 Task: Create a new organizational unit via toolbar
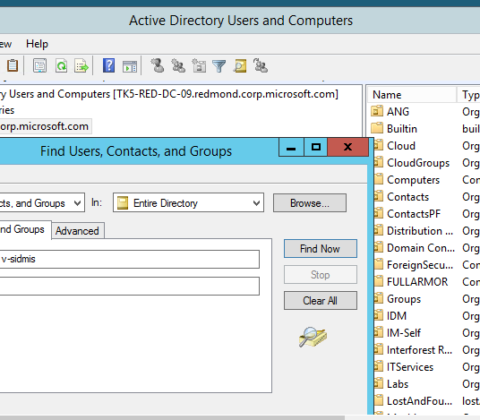coord(199,66)
